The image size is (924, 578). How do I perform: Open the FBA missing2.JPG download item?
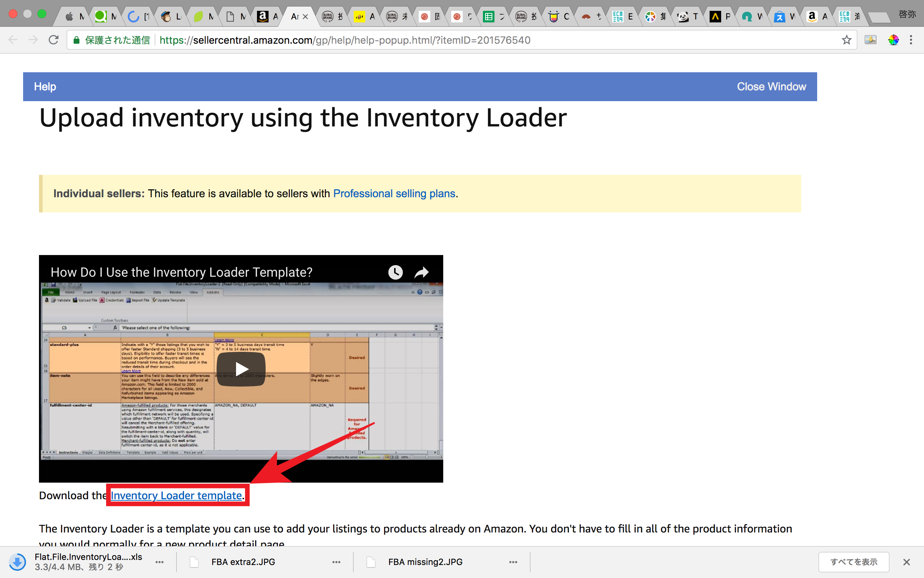[x=425, y=561]
